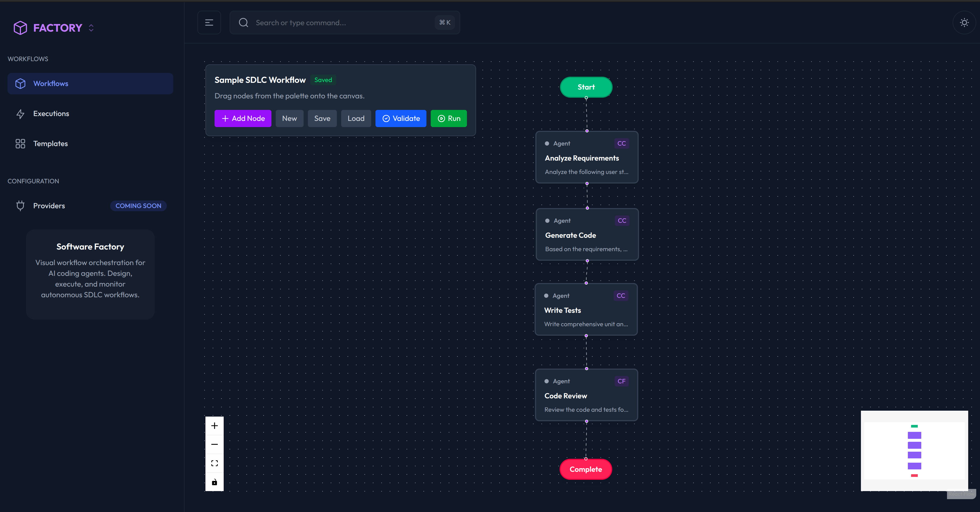Viewport: 980px width, 512px height.
Task: Click the fit view canvas icon
Action: coord(215,463)
